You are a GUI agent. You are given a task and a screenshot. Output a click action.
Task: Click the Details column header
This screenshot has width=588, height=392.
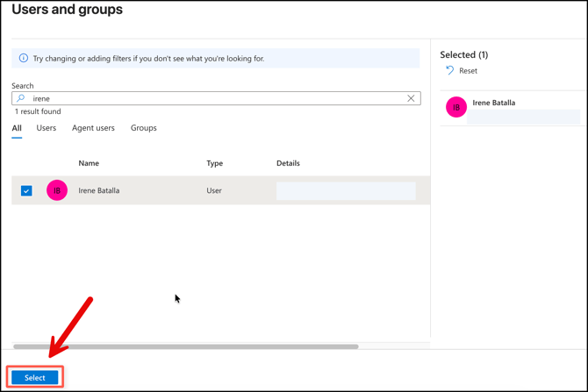288,163
